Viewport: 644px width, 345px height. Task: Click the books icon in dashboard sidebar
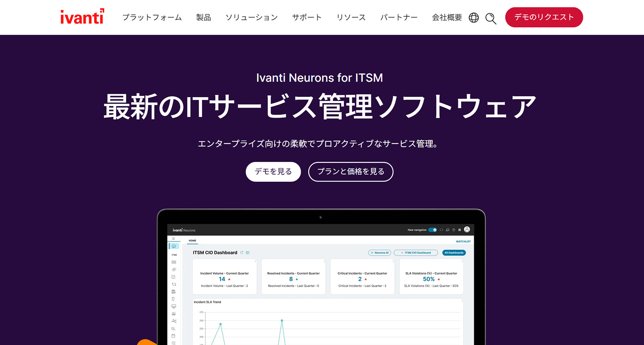173,291
